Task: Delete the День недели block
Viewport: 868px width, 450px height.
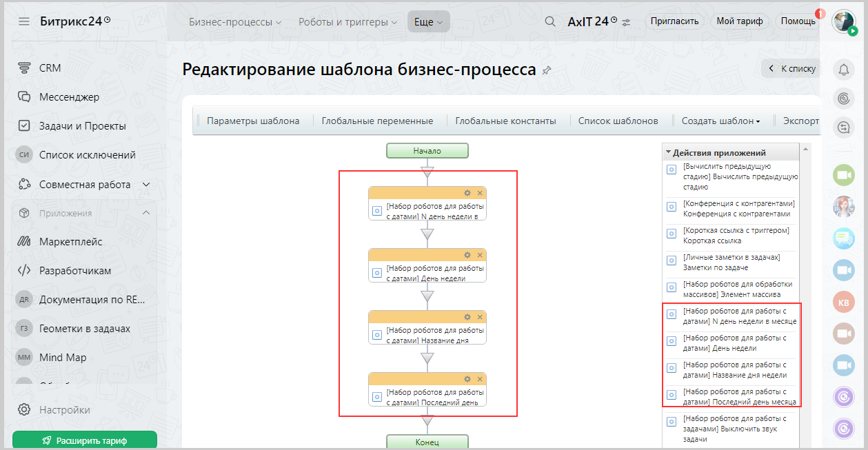Action: (x=480, y=255)
